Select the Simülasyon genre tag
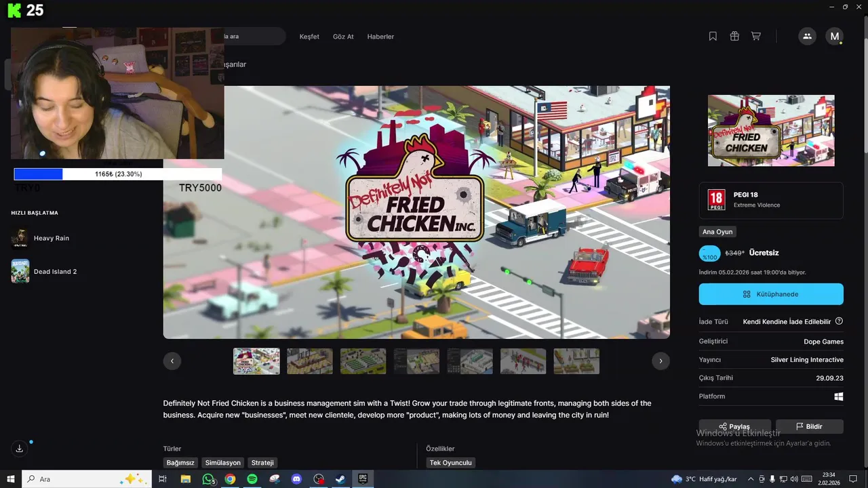The image size is (868, 488). [223, 463]
